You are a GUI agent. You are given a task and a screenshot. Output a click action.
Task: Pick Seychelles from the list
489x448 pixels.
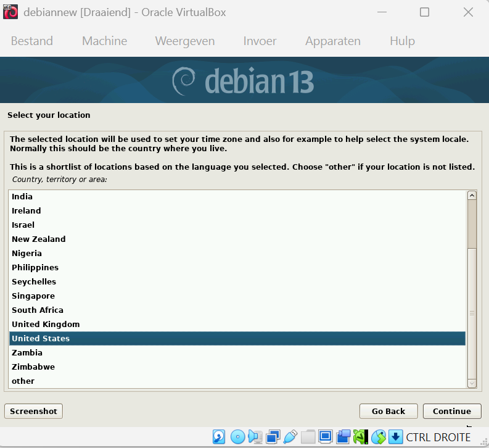point(237,282)
